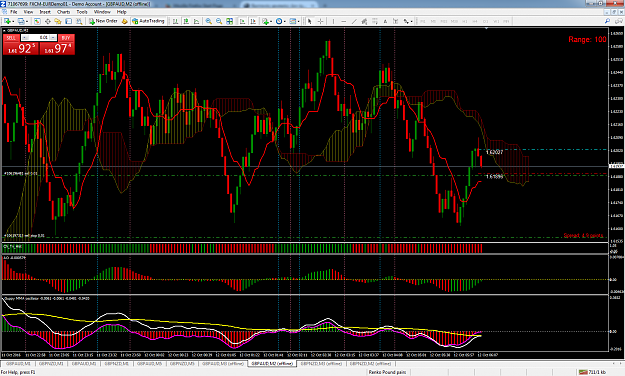Select the cursor pointer tool

pyautogui.click(x=309, y=21)
